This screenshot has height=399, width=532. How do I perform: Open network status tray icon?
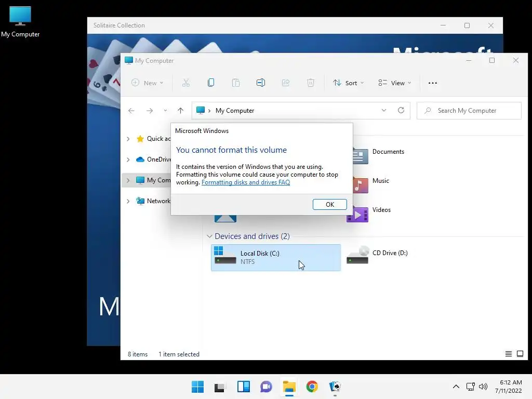point(470,387)
